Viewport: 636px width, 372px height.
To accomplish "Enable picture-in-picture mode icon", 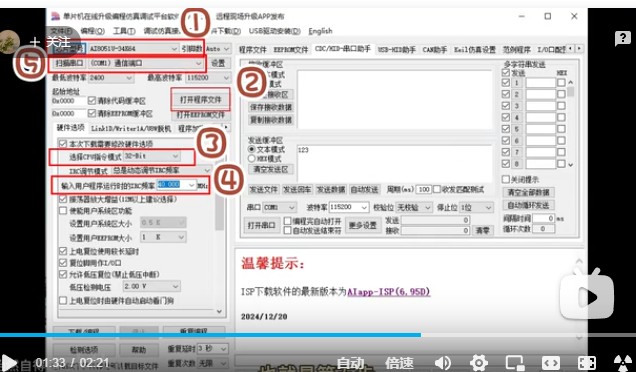I will coord(515,362).
